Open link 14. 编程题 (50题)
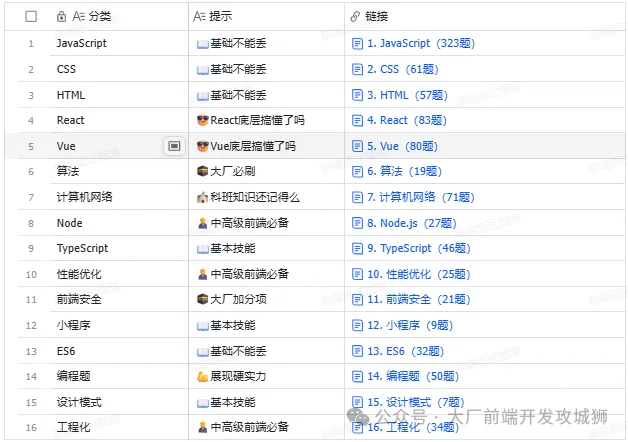 point(413,376)
